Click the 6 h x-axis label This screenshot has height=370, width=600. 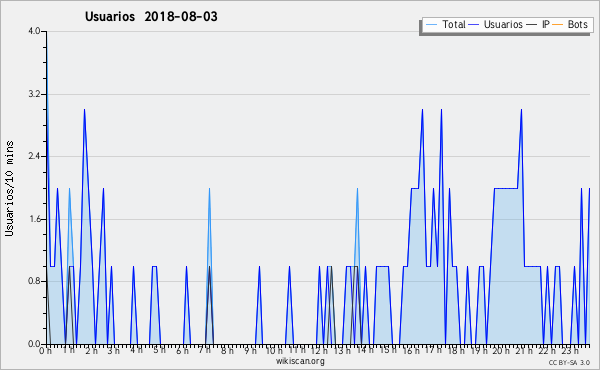pos(182,350)
